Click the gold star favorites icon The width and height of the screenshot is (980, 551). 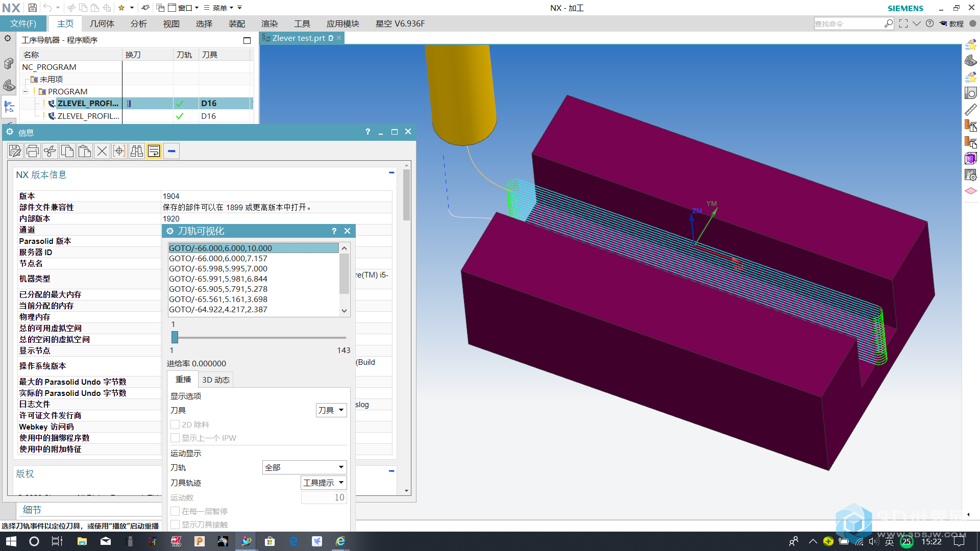coord(121,8)
